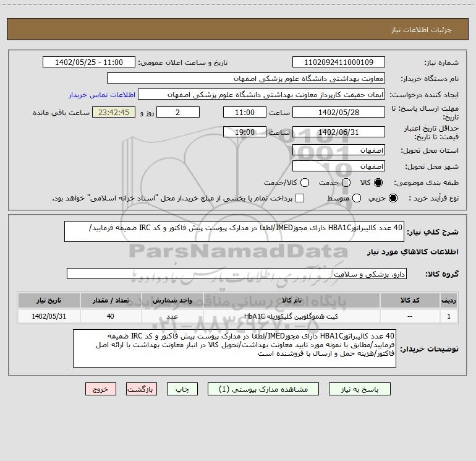Click the response deadline date 1402/05/28
Viewport: 476px width, 461px height.
click(339, 112)
